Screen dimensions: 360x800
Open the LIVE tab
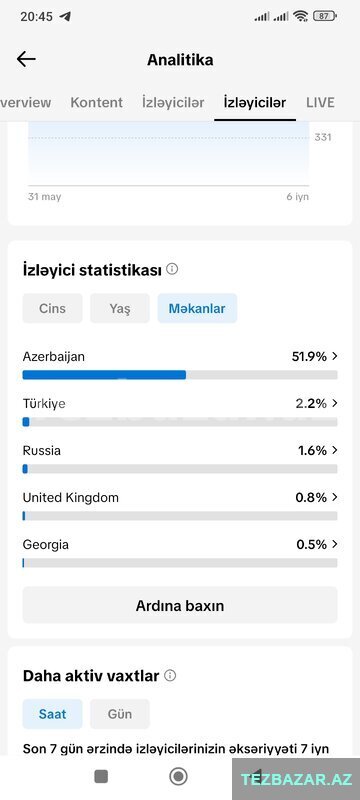(x=320, y=103)
